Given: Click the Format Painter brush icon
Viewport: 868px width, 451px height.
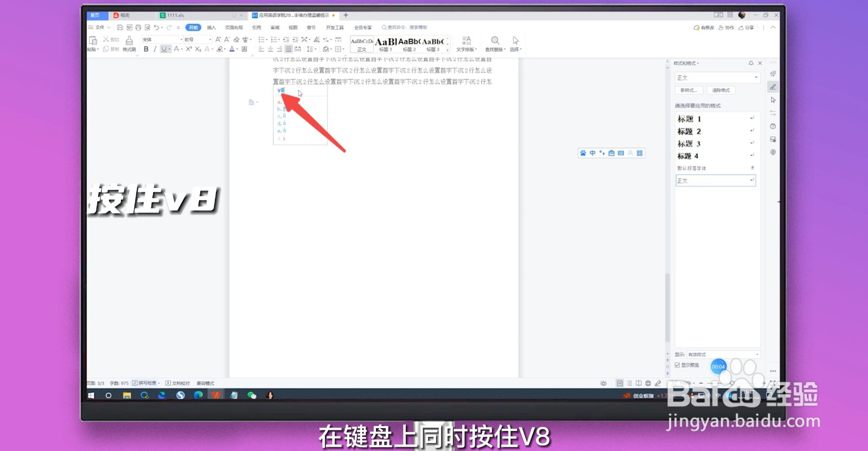Looking at the screenshot, I should click(129, 41).
